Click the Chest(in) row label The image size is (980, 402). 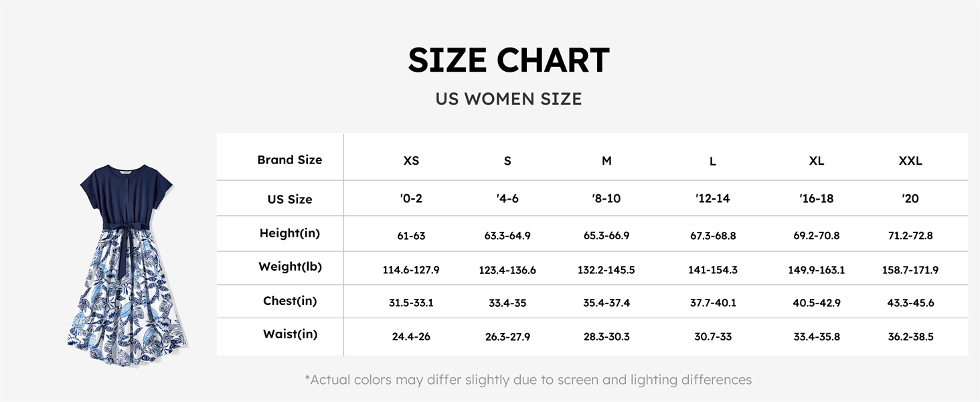(x=290, y=301)
